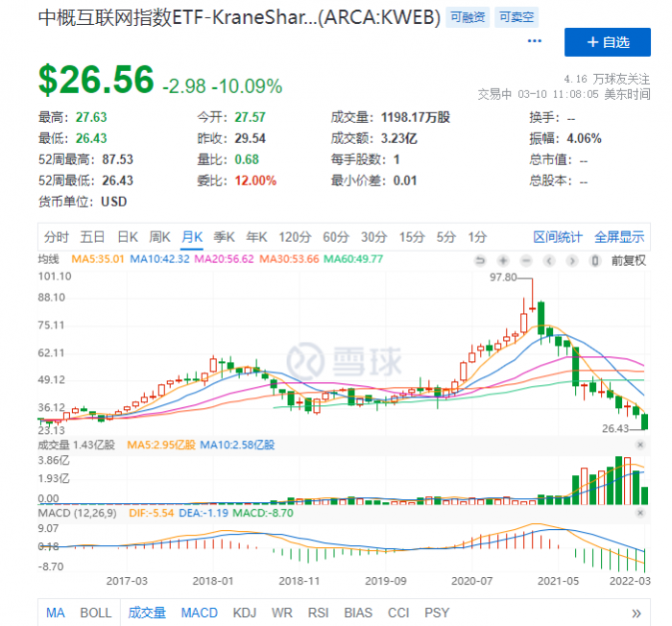
Task: Click the 委比 12.00% value
Action: 255,181
